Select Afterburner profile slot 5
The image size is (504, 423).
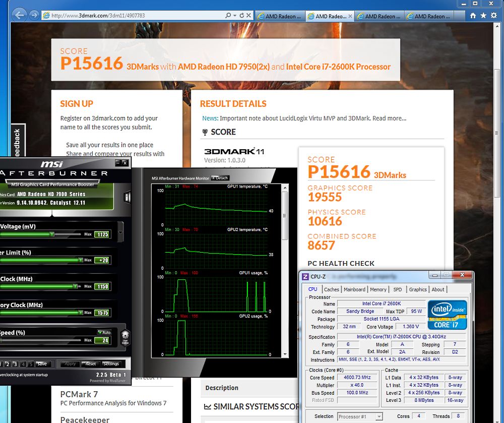point(31,364)
